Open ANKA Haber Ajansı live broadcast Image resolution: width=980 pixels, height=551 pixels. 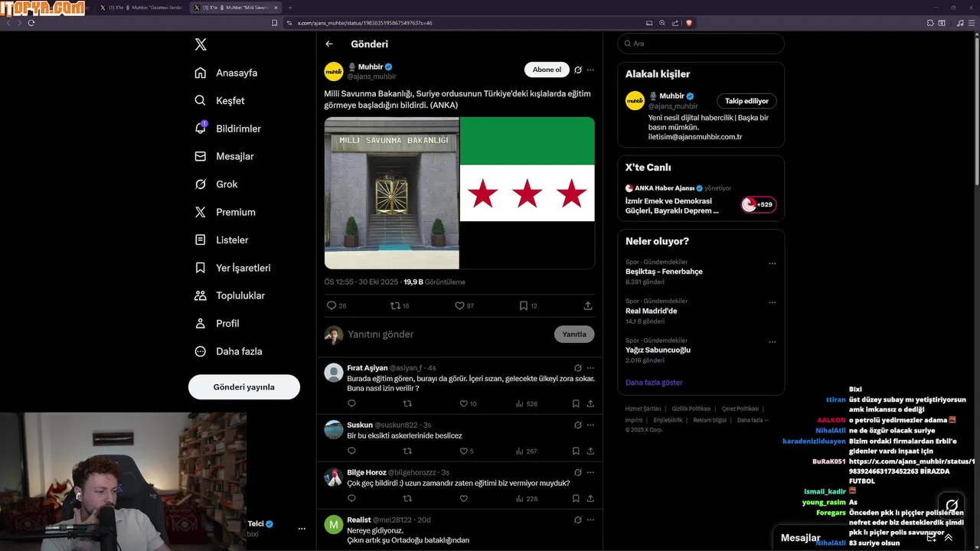click(701, 199)
